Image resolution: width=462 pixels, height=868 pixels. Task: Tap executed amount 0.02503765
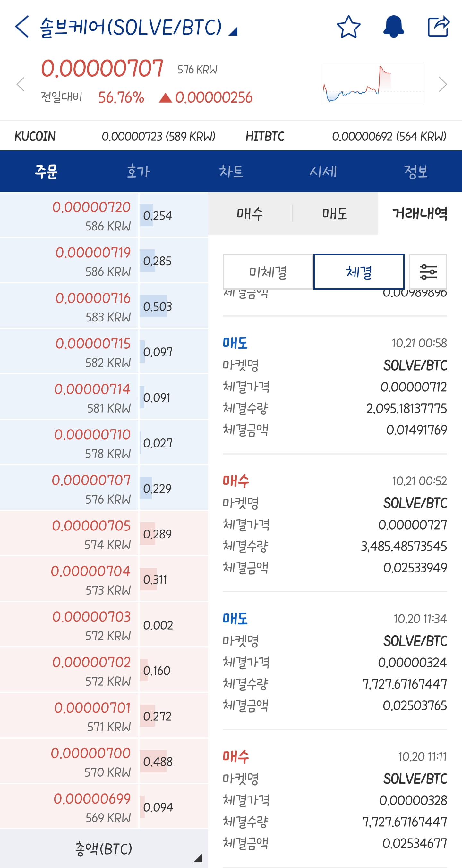[x=415, y=705]
